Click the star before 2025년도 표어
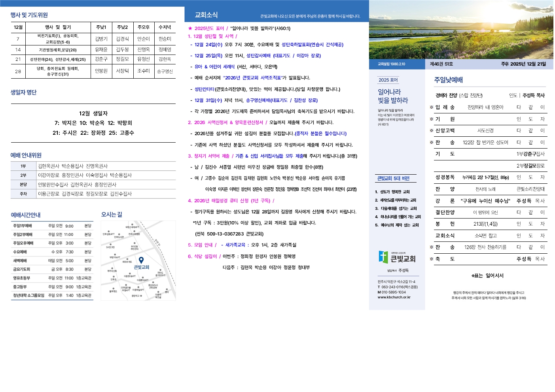Screen dimensions: 555x392 pyautogui.click(x=190, y=28)
